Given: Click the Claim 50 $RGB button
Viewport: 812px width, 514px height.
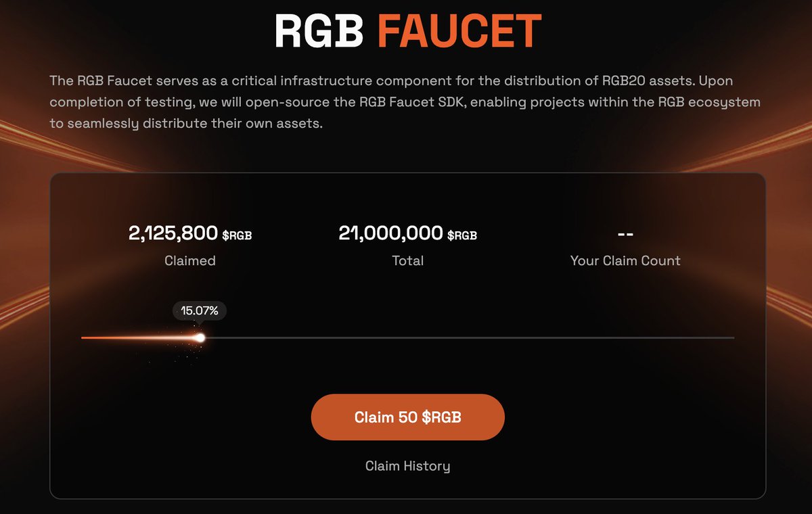Looking at the screenshot, I should [x=407, y=417].
